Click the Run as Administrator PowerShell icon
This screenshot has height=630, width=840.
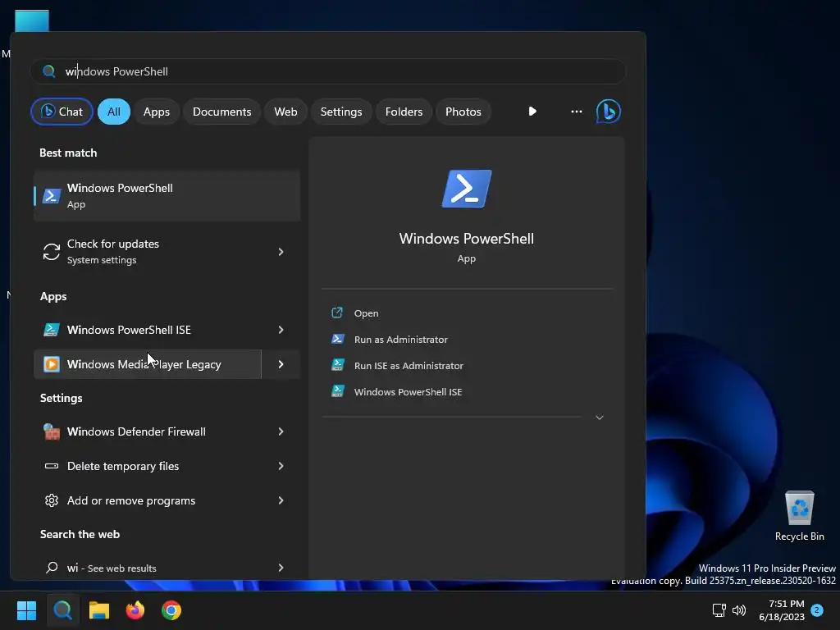[x=337, y=339]
